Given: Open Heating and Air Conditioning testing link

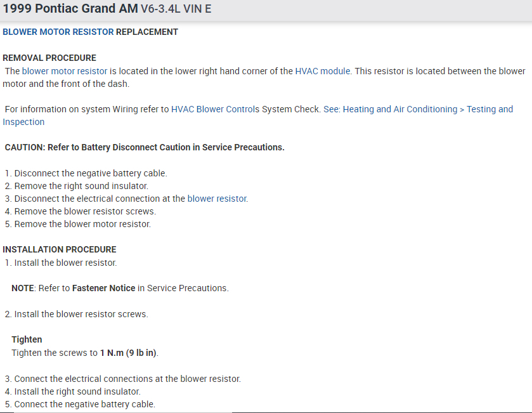Looking at the screenshot, I should point(418,109).
